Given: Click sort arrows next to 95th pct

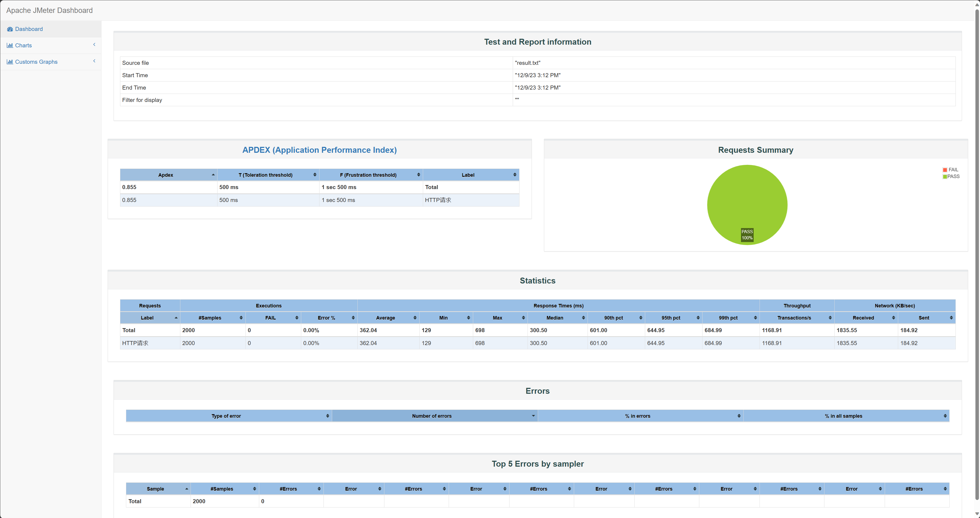Looking at the screenshot, I should pos(698,318).
